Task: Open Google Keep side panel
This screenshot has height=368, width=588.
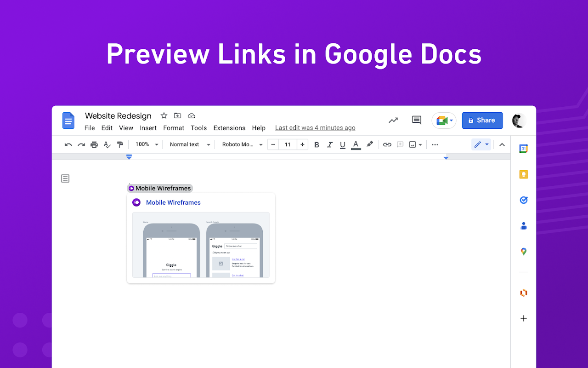Action: click(x=523, y=174)
